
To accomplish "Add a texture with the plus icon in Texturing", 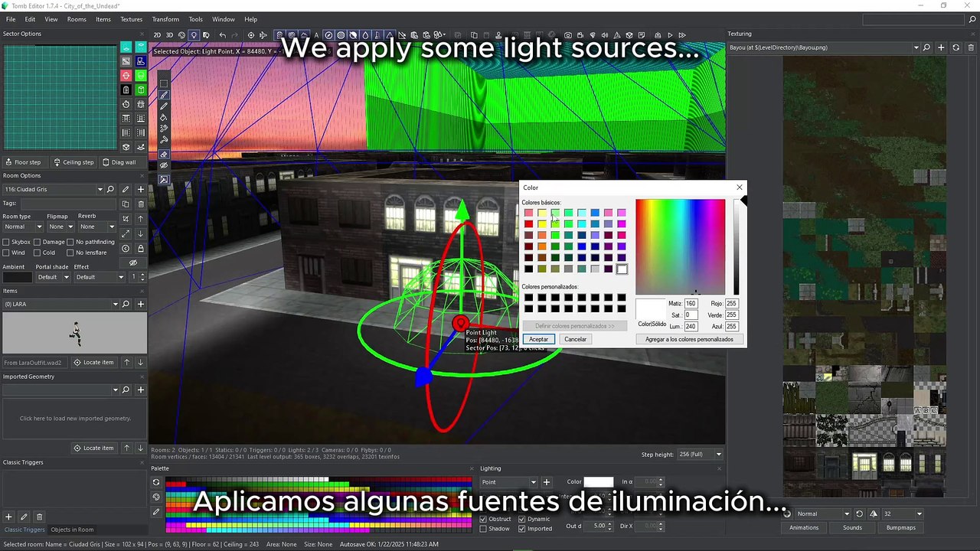I will point(941,47).
